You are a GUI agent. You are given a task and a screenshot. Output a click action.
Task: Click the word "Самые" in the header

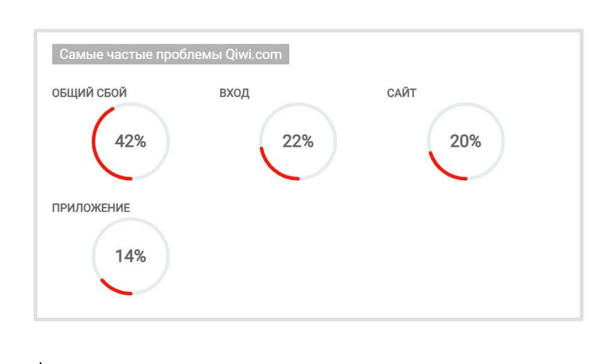(77, 55)
